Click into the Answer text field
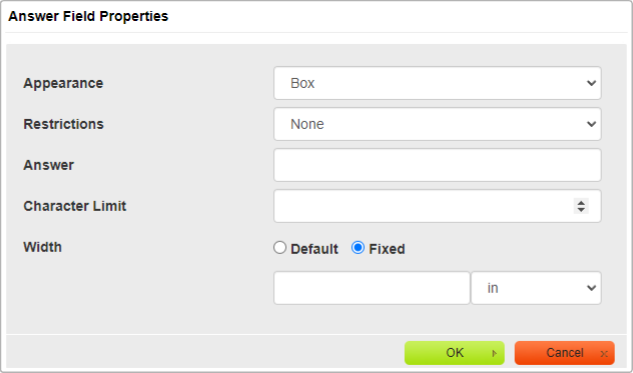The image size is (633, 373). click(437, 165)
